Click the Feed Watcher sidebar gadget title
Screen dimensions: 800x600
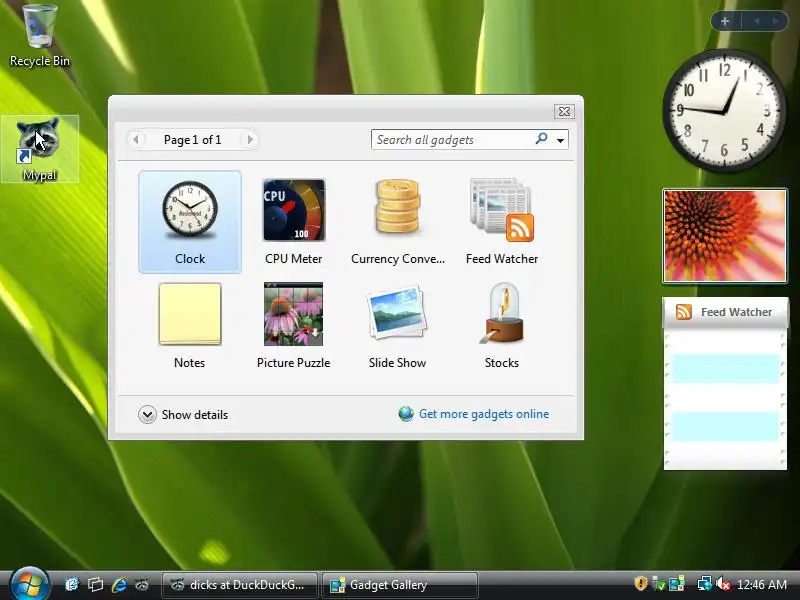(736, 312)
